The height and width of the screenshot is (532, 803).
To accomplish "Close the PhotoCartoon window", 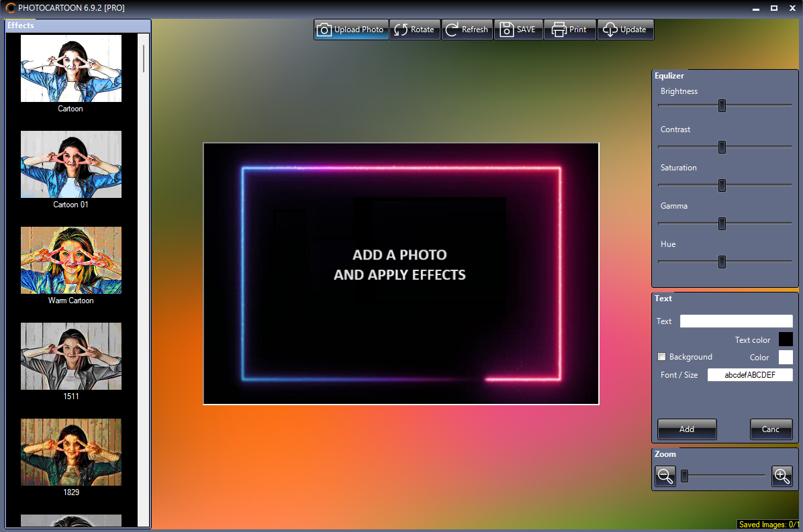I will [792, 8].
